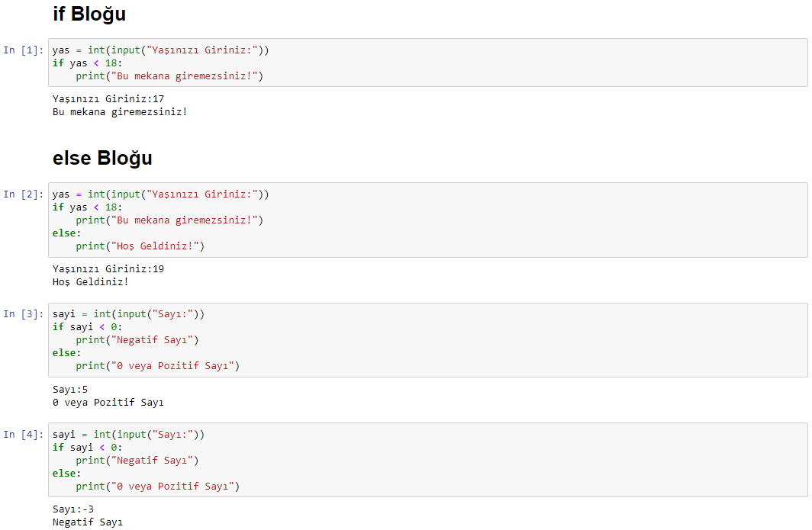Screen dimensions: 812x530
Task: Click the 'if Bloğu' heading
Action: (89, 14)
